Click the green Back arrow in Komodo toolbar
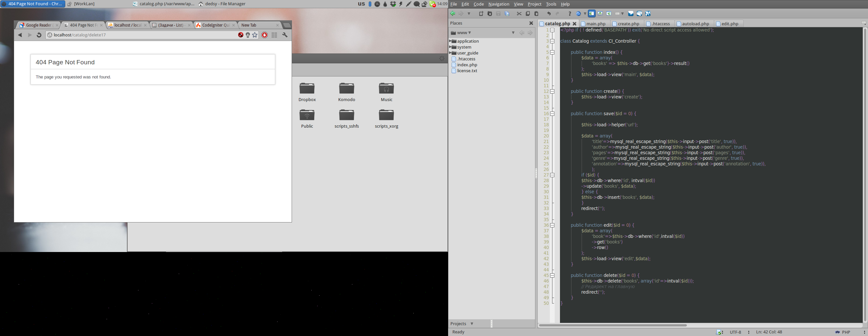This screenshot has height=336, width=868. 453,14
